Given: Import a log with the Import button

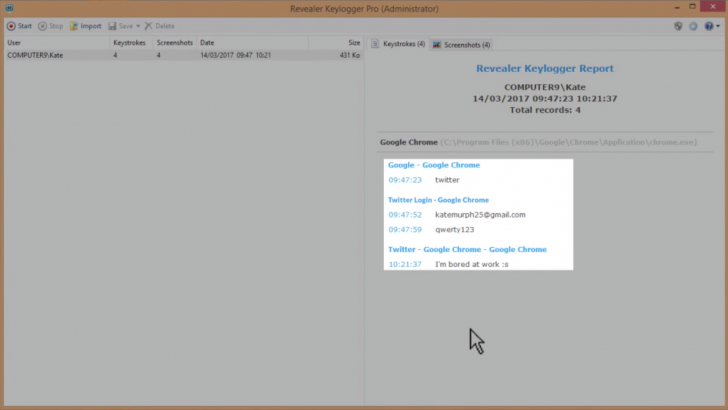Looking at the screenshot, I should point(85,26).
